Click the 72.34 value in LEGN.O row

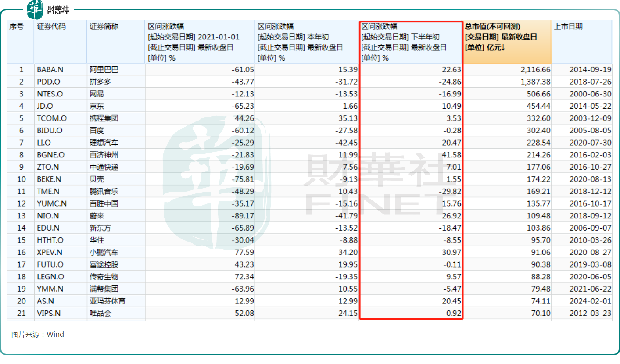[245, 277]
